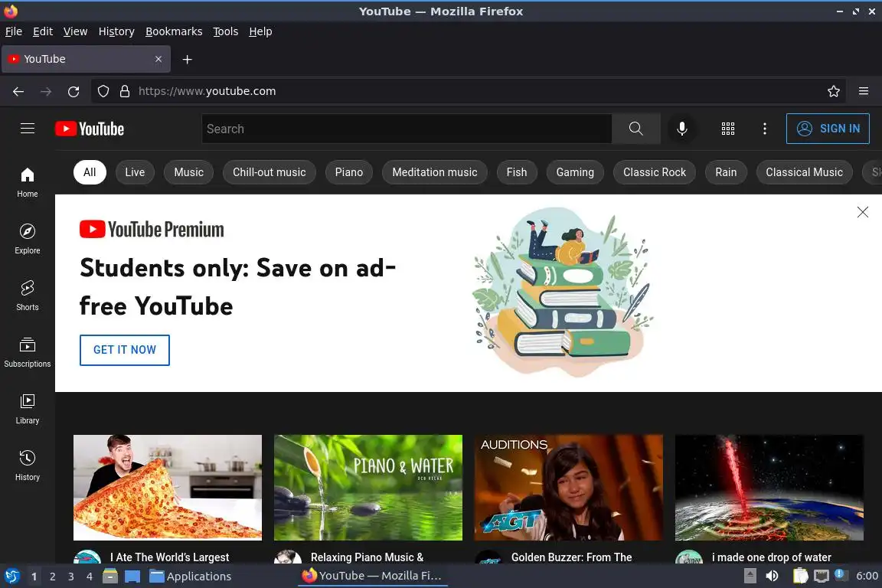Screen dimensions: 882x588
Task: Close the YouTube tab
Action: click(x=158, y=59)
